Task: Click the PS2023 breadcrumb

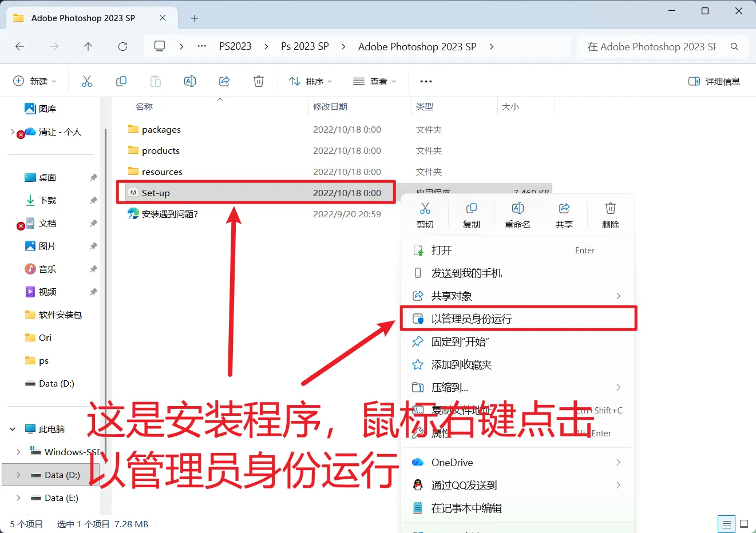Action: [x=235, y=46]
